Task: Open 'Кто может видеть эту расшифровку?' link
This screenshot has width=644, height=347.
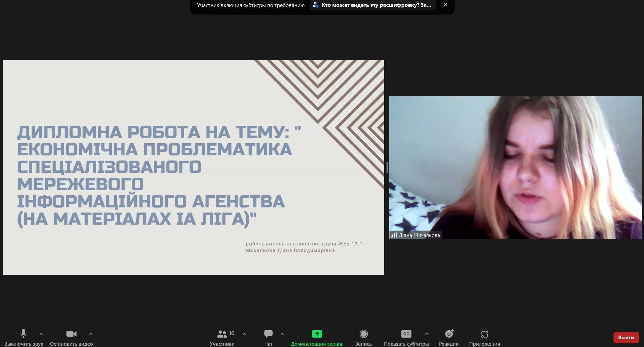Action: (373, 5)
